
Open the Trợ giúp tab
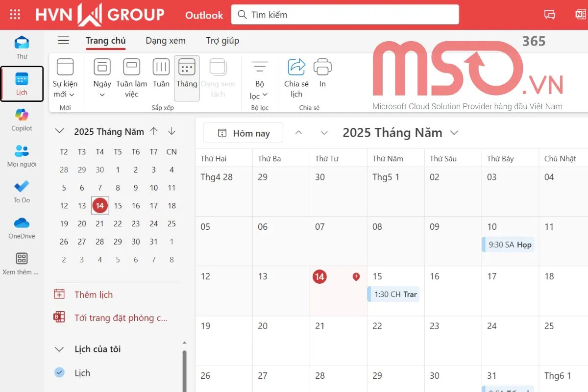(x=222, y=40)
